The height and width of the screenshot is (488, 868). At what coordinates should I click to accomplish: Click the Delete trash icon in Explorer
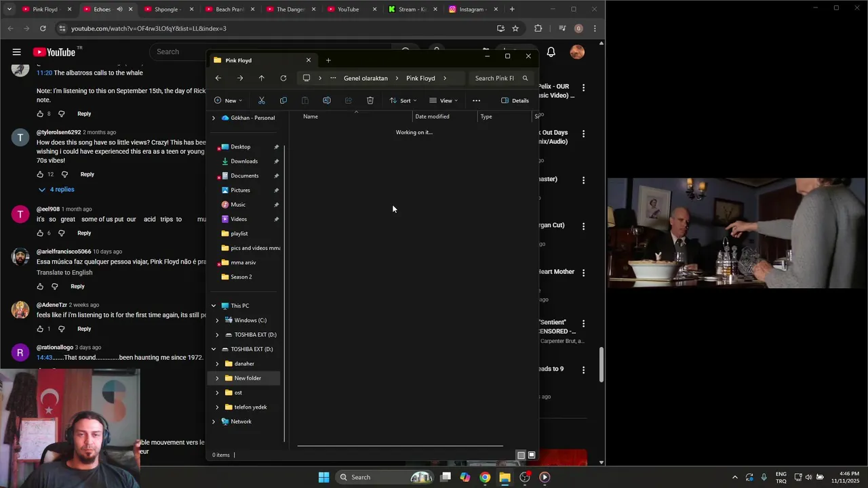point(370,100)
